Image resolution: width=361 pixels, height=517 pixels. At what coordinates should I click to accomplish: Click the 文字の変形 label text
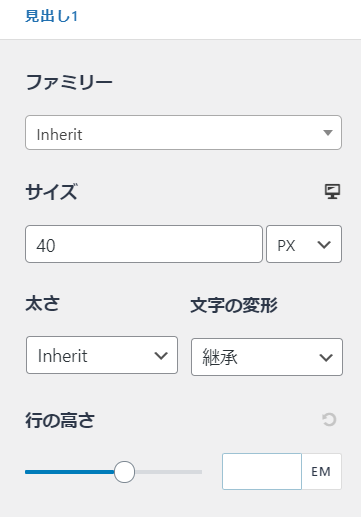tap(234, 305)
